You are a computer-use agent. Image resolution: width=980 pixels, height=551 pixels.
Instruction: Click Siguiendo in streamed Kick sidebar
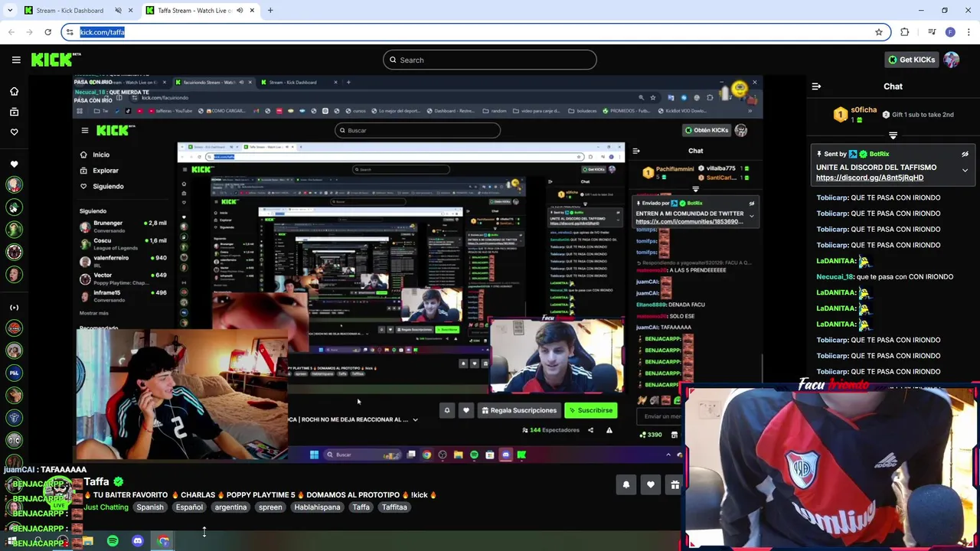108,186
